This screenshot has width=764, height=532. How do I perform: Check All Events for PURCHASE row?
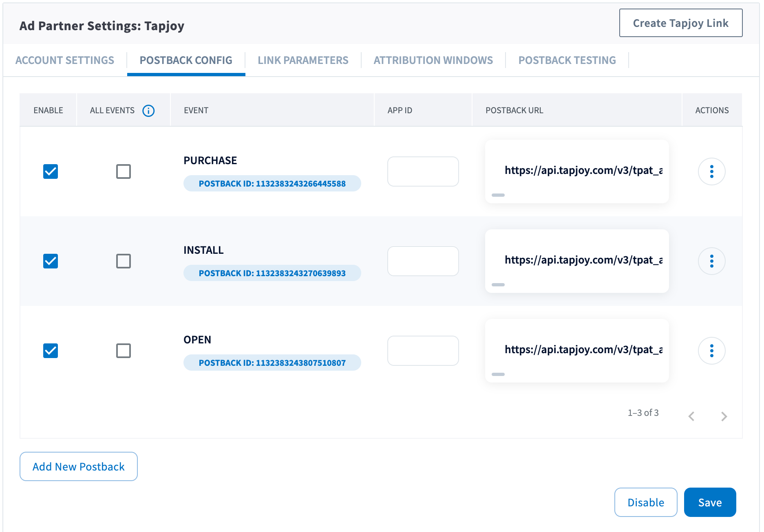pyautogui.click(x=124, y=171)
